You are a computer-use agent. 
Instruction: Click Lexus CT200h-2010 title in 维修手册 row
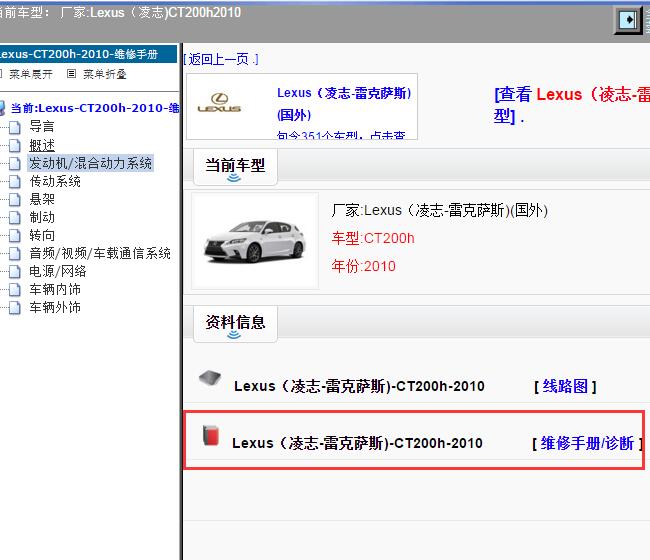click(x=357, y=443)
